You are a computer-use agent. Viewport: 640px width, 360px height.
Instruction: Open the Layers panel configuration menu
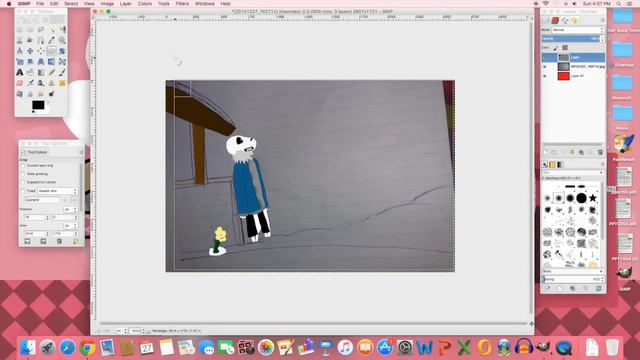click(602, 20)
